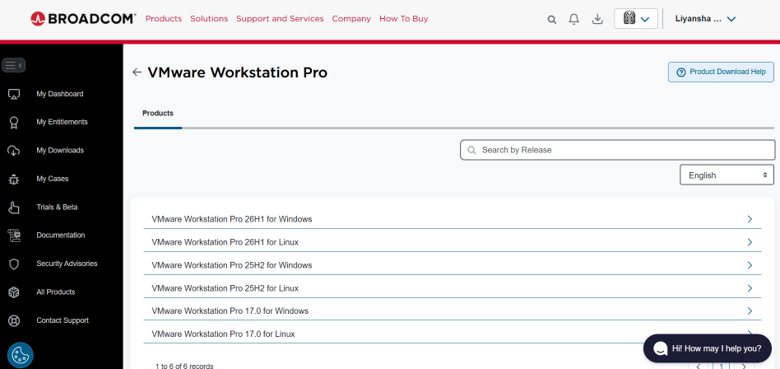
Task: Go back using arrow beside VMware Workstation Pro
Action: [x=137, y=73]
